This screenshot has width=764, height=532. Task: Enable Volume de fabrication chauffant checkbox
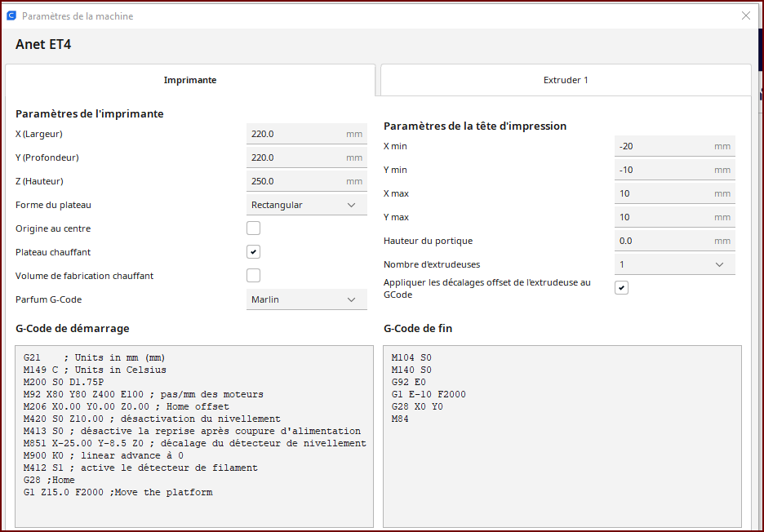click(x=253, y=275)
